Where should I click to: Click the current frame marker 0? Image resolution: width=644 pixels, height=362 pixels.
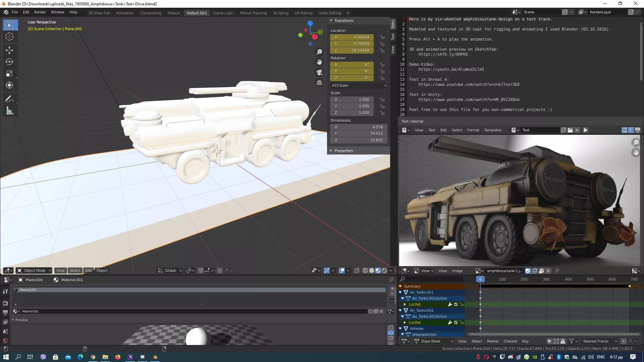point(480,279)
